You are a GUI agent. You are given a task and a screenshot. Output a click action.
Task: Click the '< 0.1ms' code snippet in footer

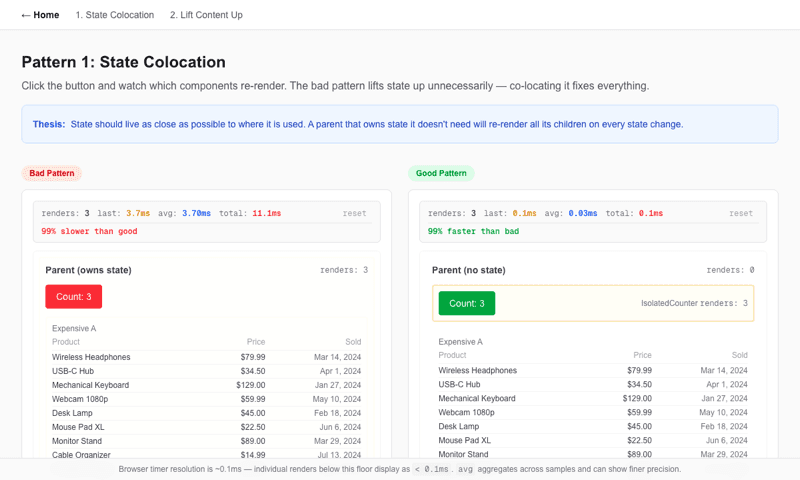click(432, 469)
